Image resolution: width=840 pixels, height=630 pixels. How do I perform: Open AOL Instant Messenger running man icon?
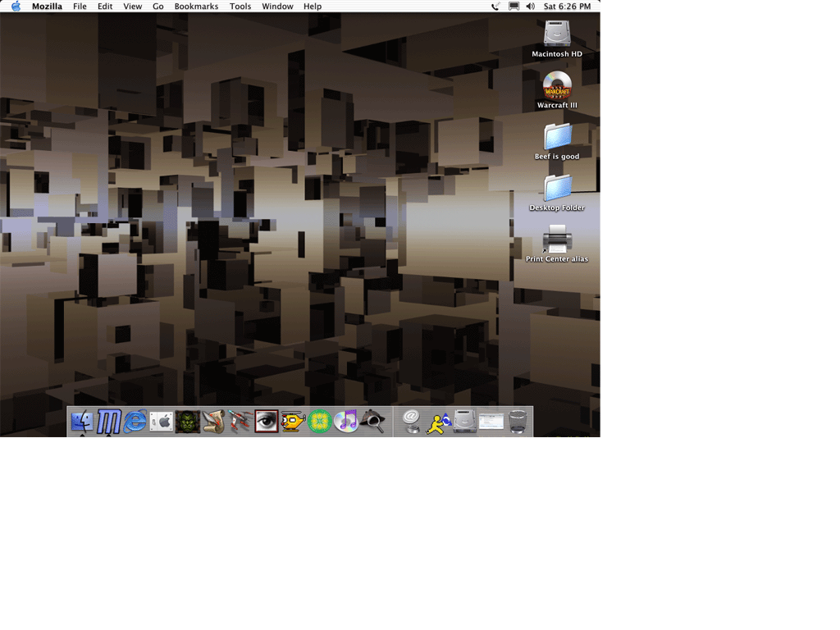pyautogui.click(x=438, y=422)
